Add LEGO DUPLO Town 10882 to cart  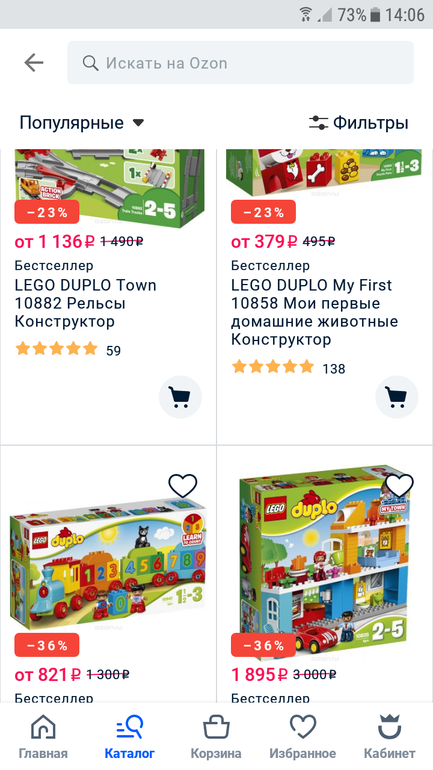(180, 397)
